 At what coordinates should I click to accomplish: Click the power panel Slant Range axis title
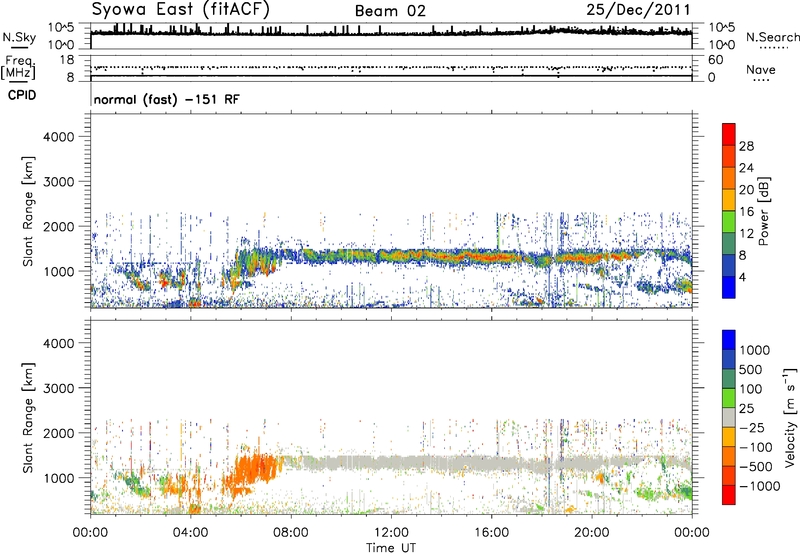pos(28,211)
